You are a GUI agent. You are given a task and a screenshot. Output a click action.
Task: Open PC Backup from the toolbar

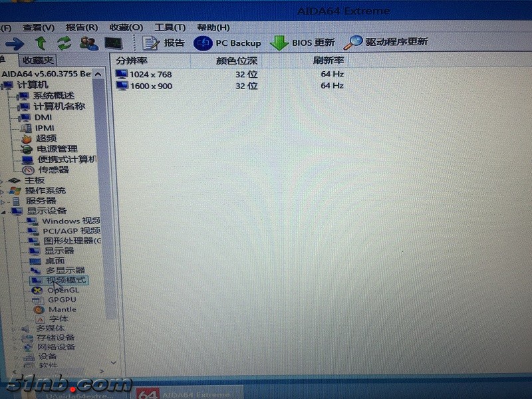pos(227,43)
